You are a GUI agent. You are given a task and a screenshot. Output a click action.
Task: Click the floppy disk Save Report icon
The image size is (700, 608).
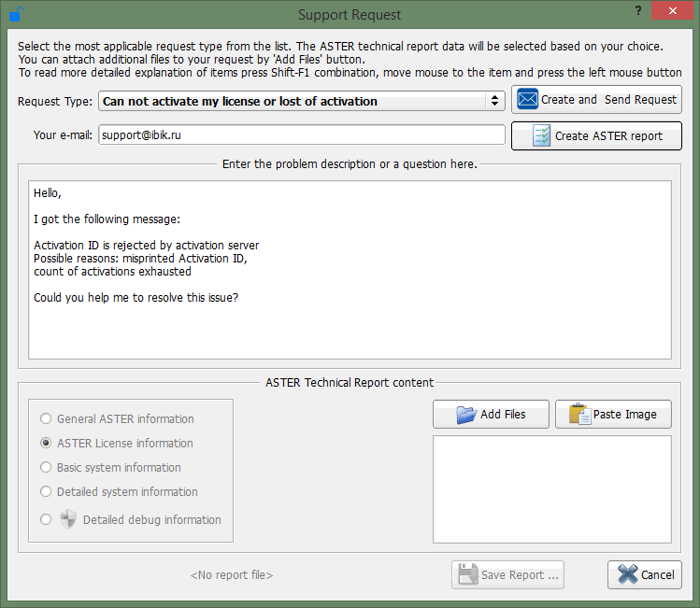(466, 574)
